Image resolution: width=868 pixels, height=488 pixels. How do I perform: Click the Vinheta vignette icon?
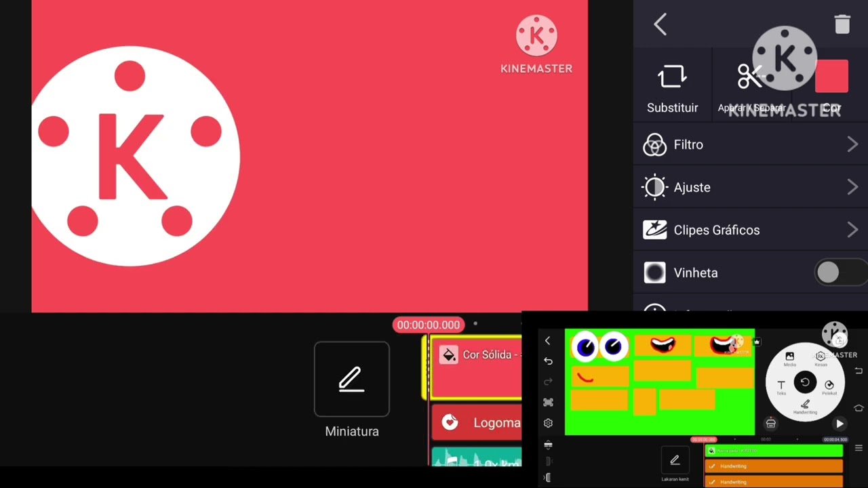coord(654,273)
